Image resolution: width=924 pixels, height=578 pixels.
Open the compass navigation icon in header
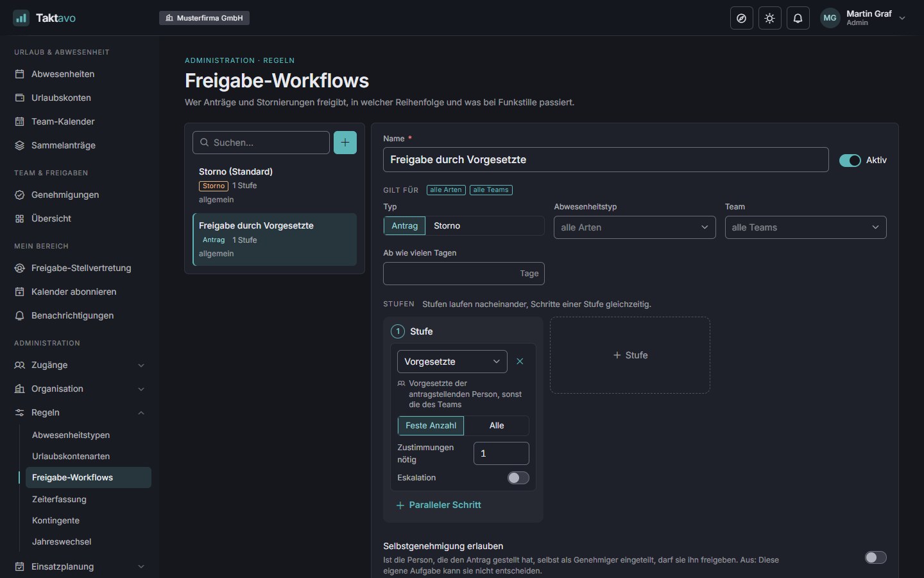742,18
